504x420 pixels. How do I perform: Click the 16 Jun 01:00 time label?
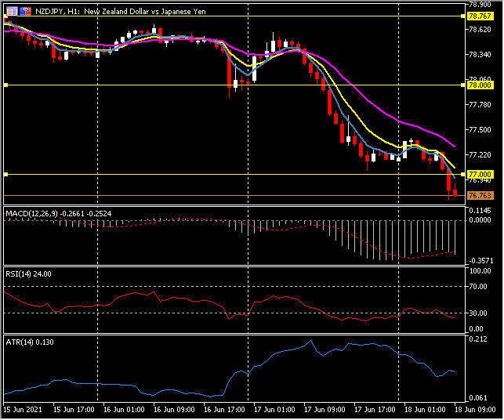click(x=124, y=410)
